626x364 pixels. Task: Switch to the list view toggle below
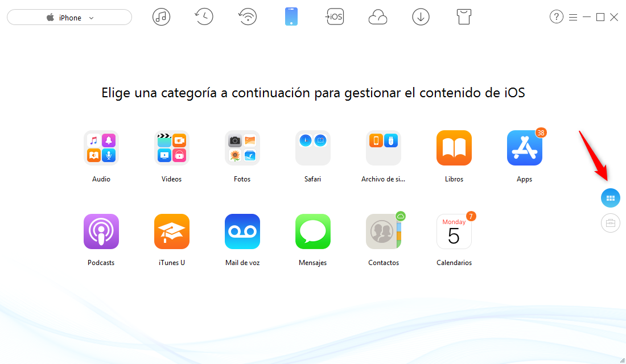[x=610, y=223]
